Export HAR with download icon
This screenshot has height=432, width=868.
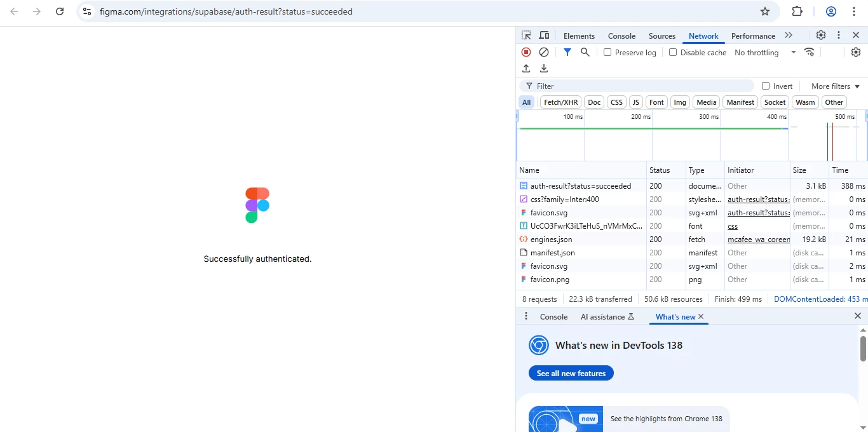pos(544,69)
